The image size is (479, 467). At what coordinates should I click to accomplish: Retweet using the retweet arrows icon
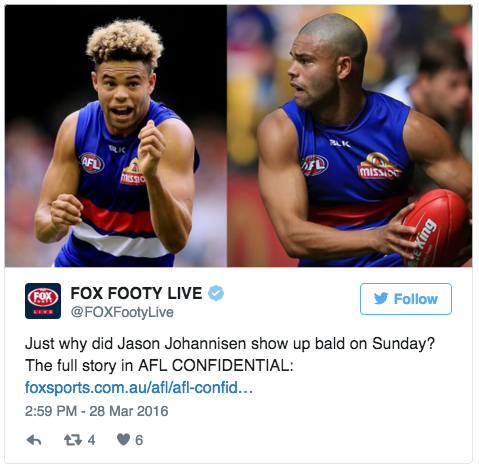(73, 440)
